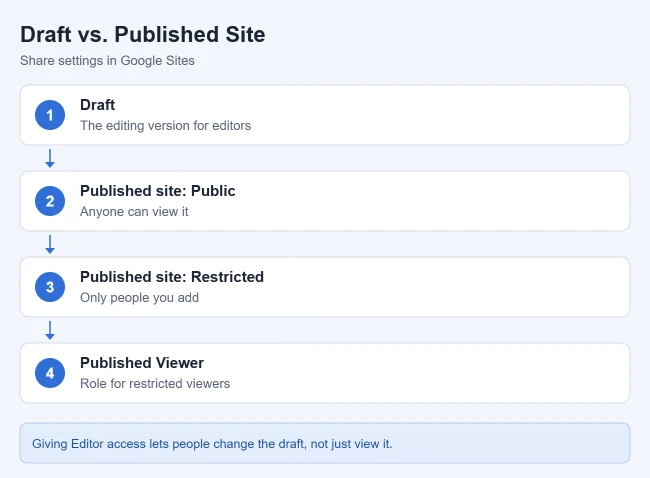Select the 'Published site: Restricted' heading

pos(172,277)
